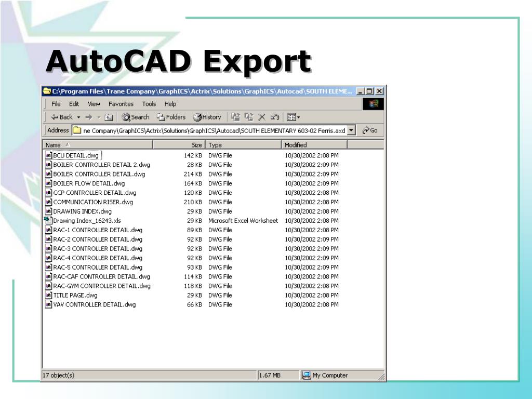Select RAC-GYM CONTROLLER DETAIL.dwg file icon
Screen dimensions: 532x399
click(48, 286)
